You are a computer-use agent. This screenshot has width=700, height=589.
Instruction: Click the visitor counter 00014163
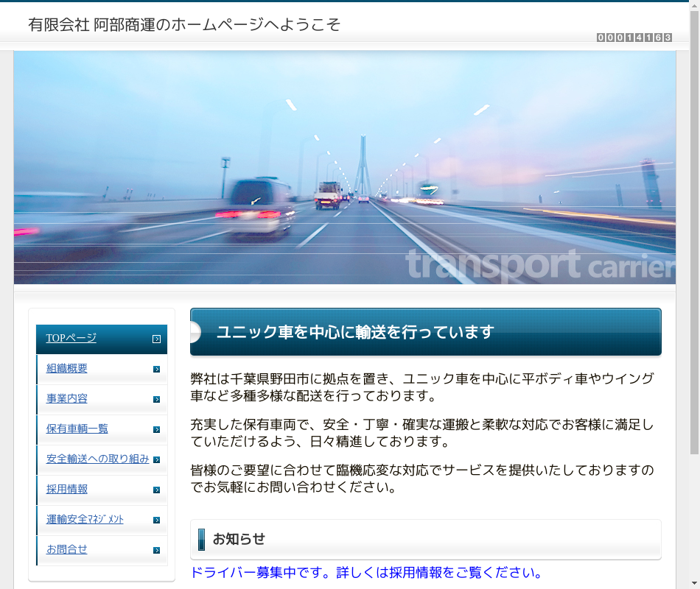coord(634,38)
